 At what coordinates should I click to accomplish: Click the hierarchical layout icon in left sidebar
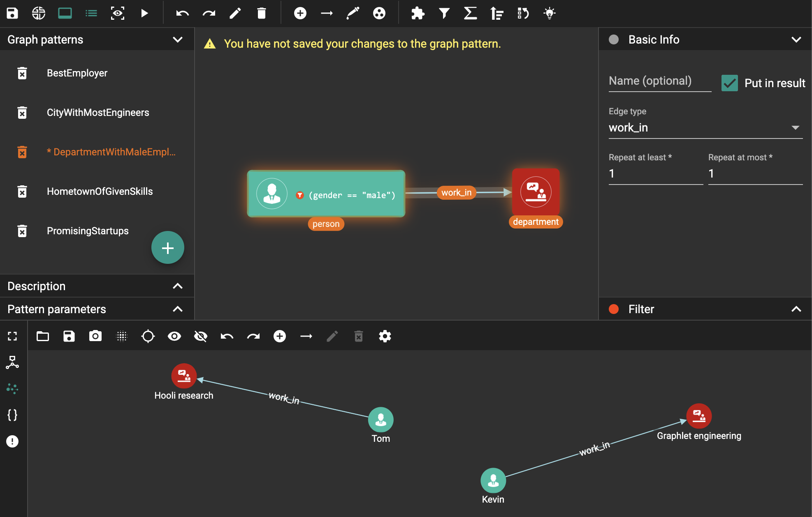[12, 362]
